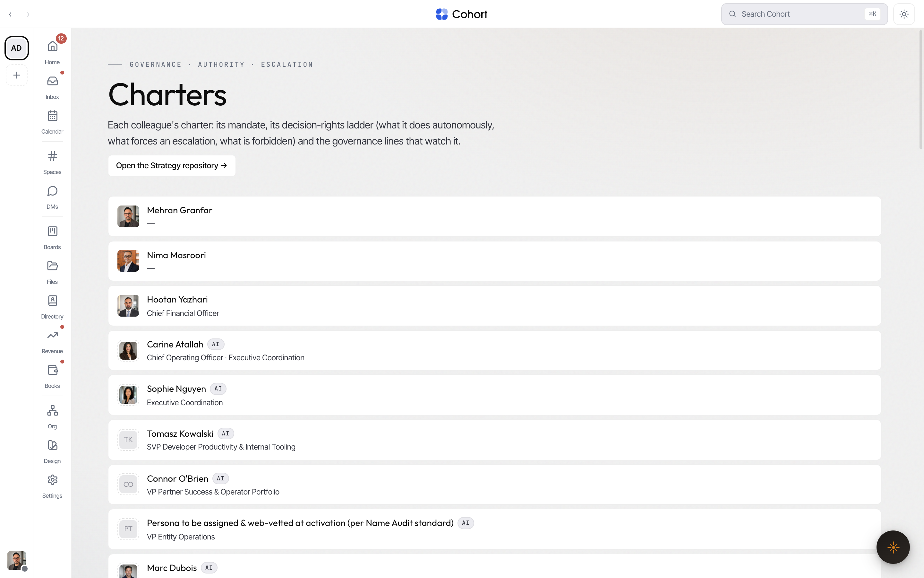Open the orange assistant floating button
The height and width of the screenshot is (578, 924).
click(x=893, y=547)
